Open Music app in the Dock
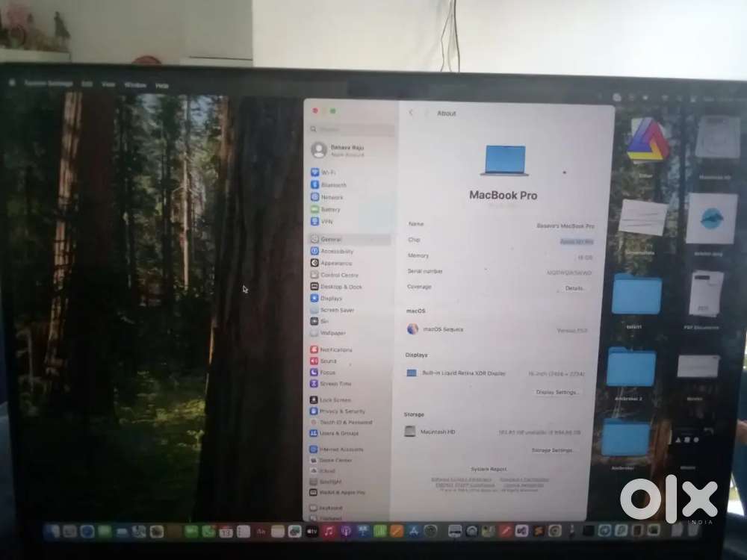 (x=329, y=531)
